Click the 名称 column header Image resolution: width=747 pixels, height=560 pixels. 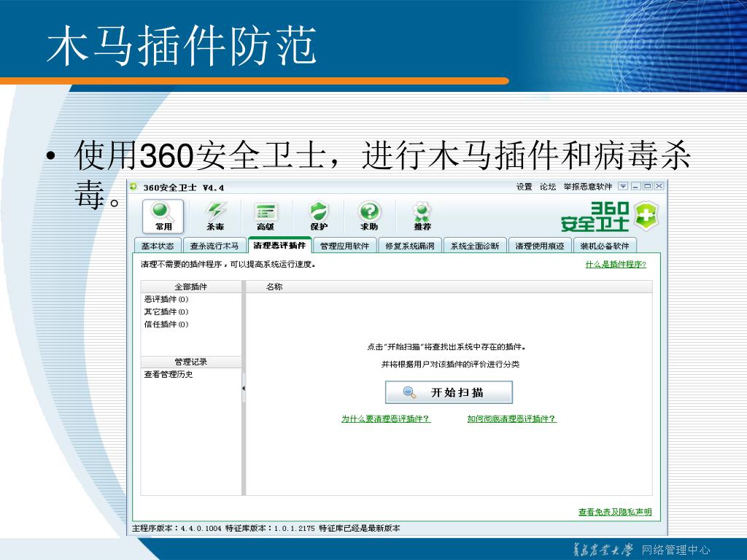(x=274, y=287)
